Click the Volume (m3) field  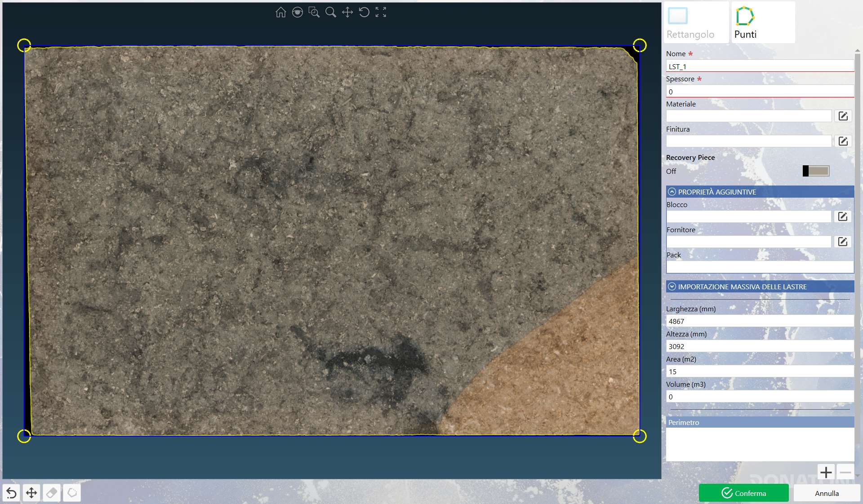tap(760, 397)
